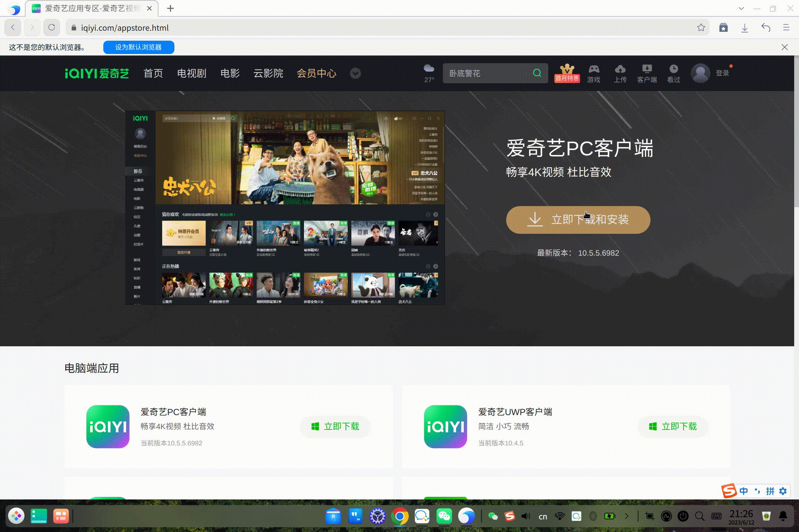Toggle mute via taskbar volume icon
This screenshot has height=532, width=799.
526,516
